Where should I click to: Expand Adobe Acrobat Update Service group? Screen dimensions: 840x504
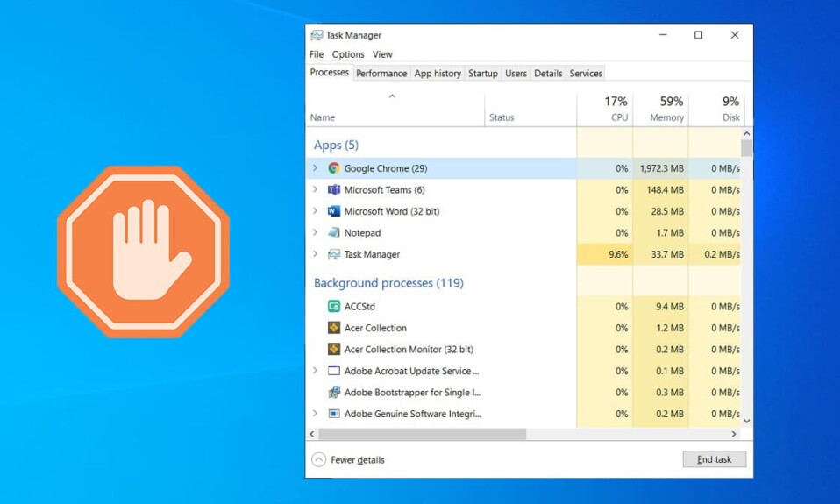click(x=315, y=371)
